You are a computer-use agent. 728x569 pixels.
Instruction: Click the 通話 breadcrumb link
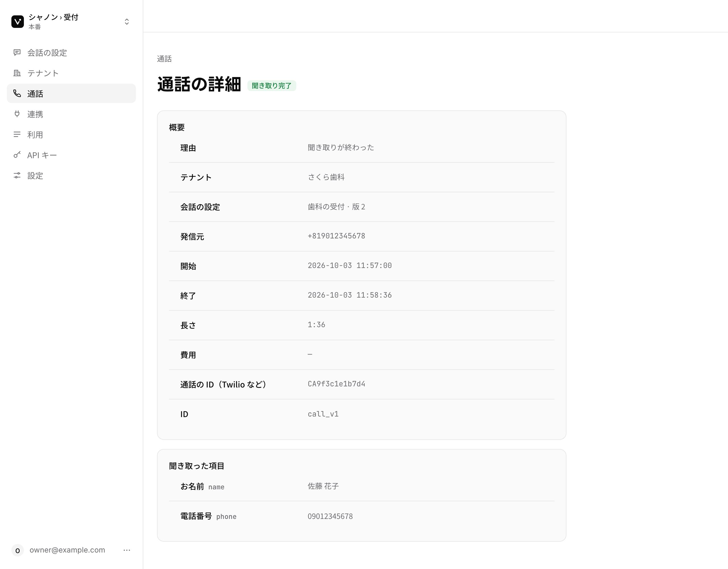point(164,59)
